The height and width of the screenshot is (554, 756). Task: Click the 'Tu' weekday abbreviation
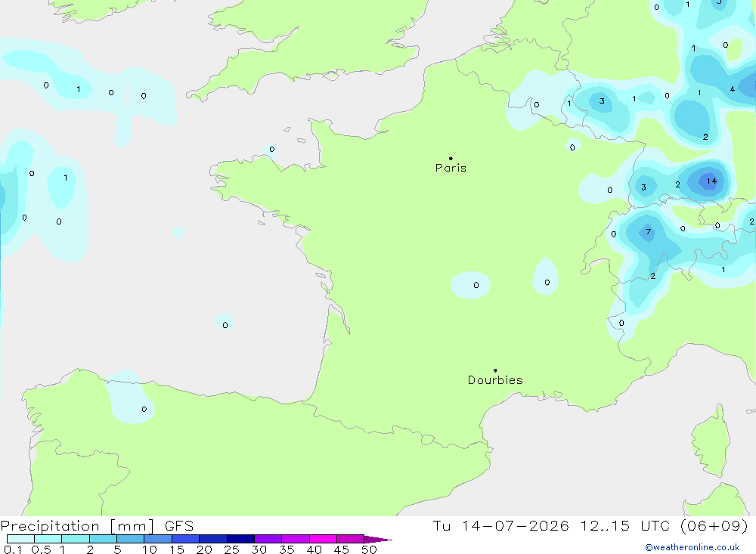[442, 526]
